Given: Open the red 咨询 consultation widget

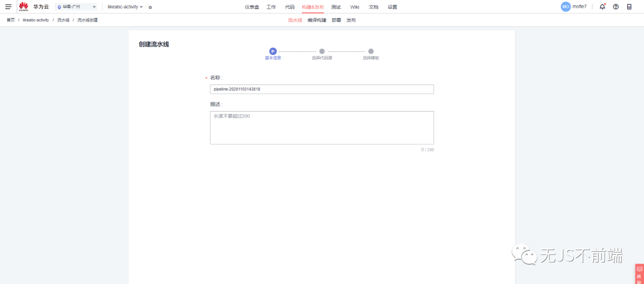Looking at the screenshot, I should 639,274.
